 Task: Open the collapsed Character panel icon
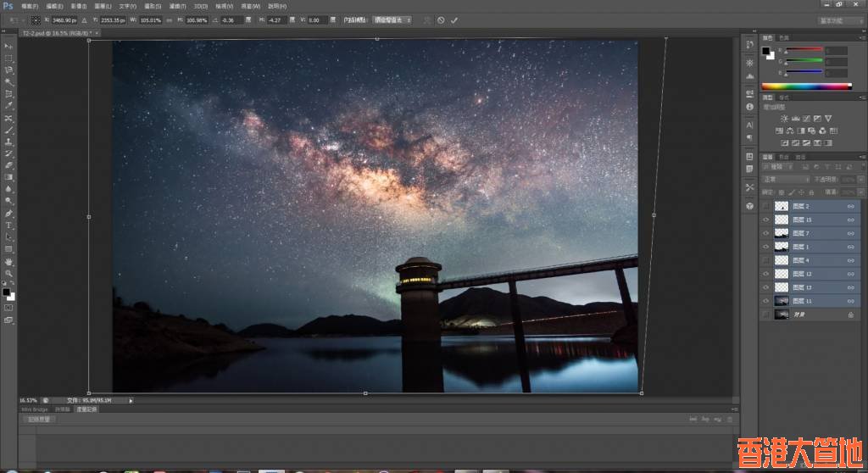point(749,125)
